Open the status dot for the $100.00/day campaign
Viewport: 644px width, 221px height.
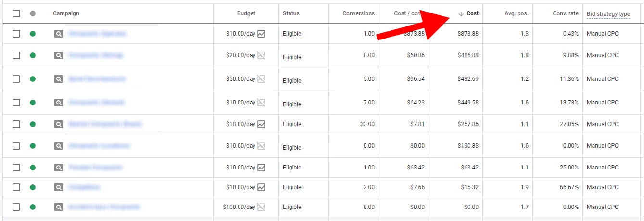pyautogui.click(x=33, y=207)
